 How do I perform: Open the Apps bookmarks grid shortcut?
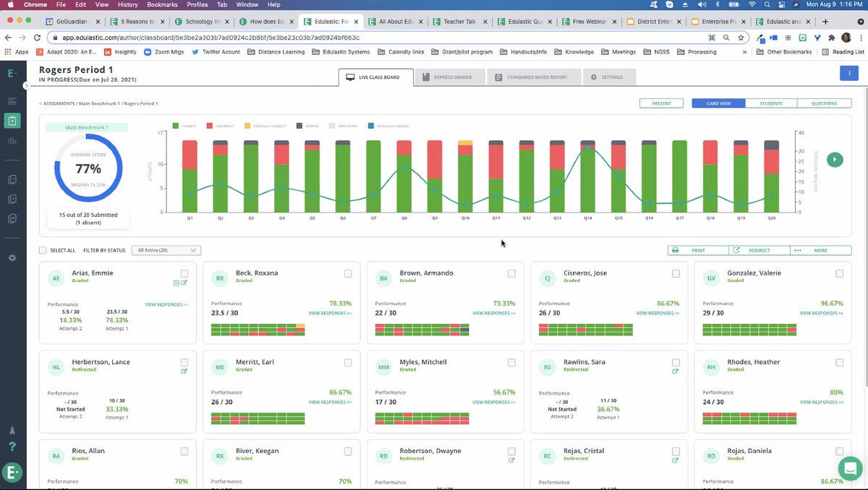[x=17, y=52]
